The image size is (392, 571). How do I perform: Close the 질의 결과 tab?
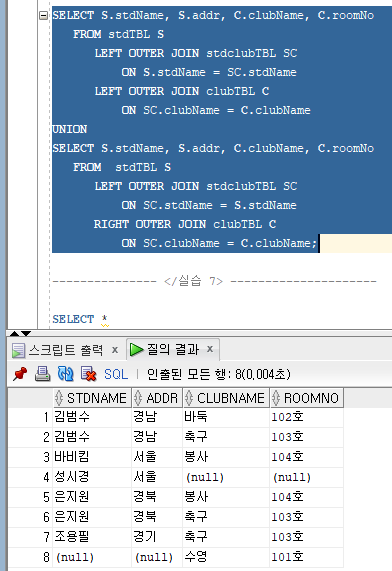(210, 349)
